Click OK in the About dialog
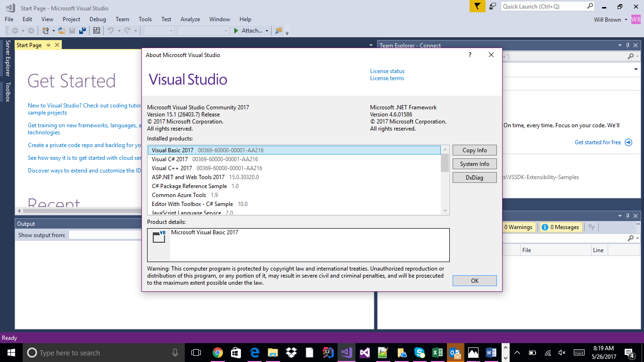The width and height of the screenshot is (644, 362). [474, 280]
